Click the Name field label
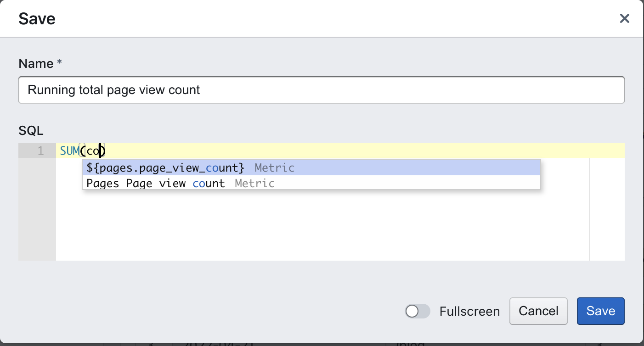 (36, 64)
